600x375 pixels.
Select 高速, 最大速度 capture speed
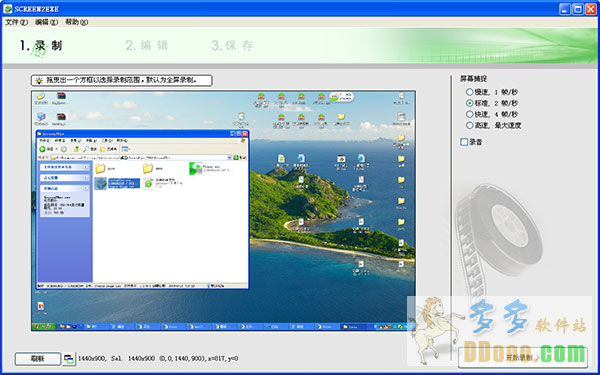(494, 125)
